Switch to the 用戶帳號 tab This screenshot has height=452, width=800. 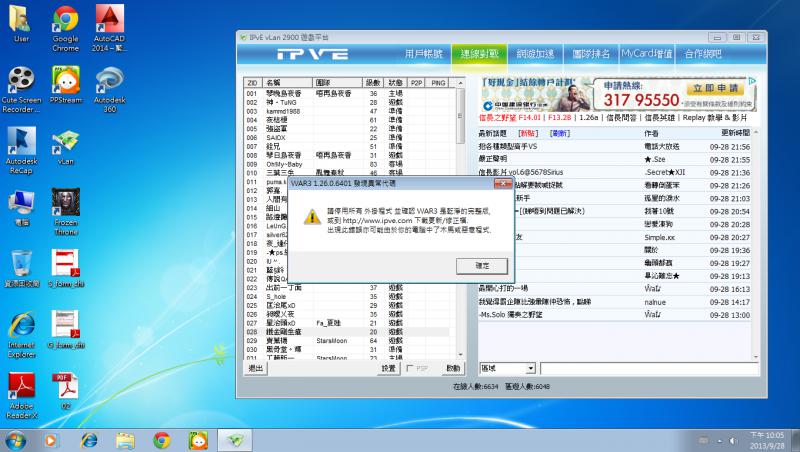tap(426, 53)
